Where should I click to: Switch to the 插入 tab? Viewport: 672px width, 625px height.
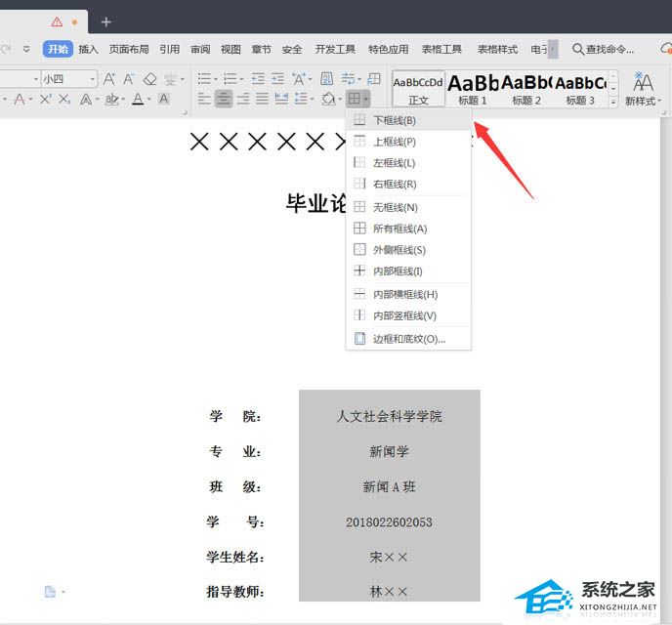[88, 49]
